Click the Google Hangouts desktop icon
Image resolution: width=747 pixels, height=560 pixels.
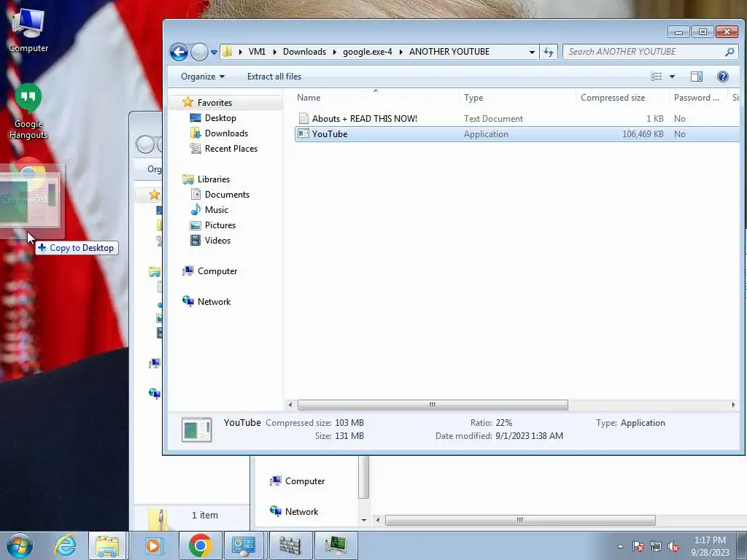28,112
